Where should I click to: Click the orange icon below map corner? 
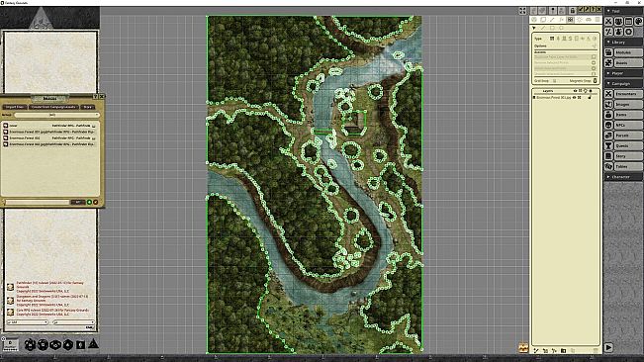(523, 347)
